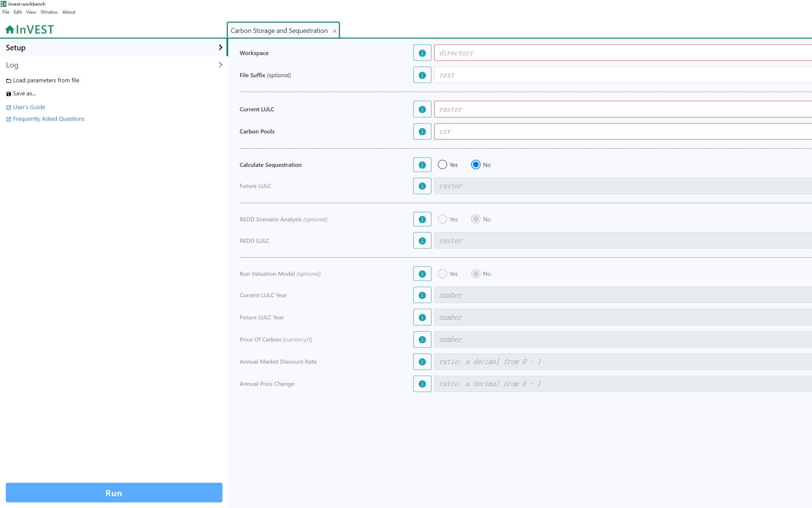
Task: Click the Annual Market Discount Rate field
Action: click(x=623, y=362)
